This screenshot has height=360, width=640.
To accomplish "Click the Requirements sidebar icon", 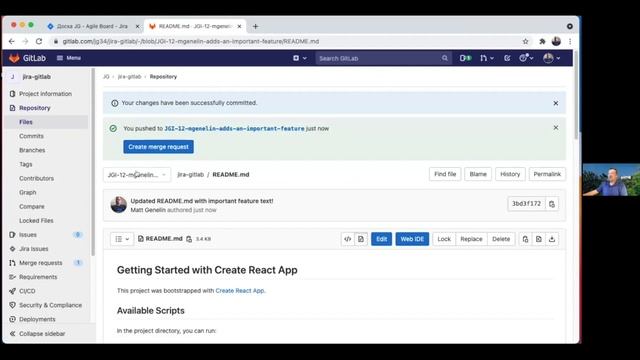I will pyautogui.click(x=12, y=277).
